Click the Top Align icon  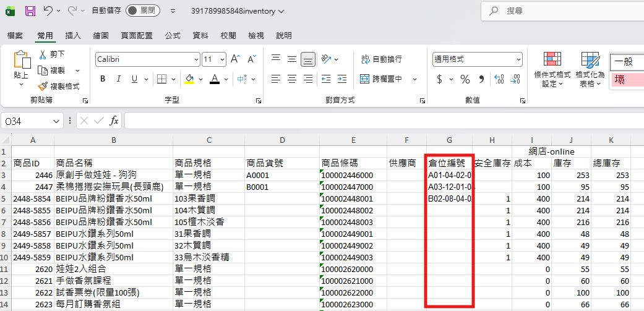(x=276, y=59)
